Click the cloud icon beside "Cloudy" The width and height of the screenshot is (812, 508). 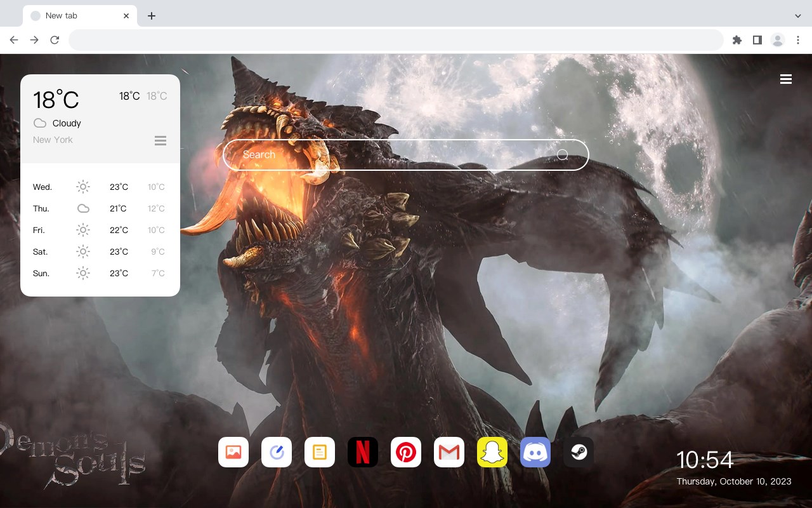40,123
